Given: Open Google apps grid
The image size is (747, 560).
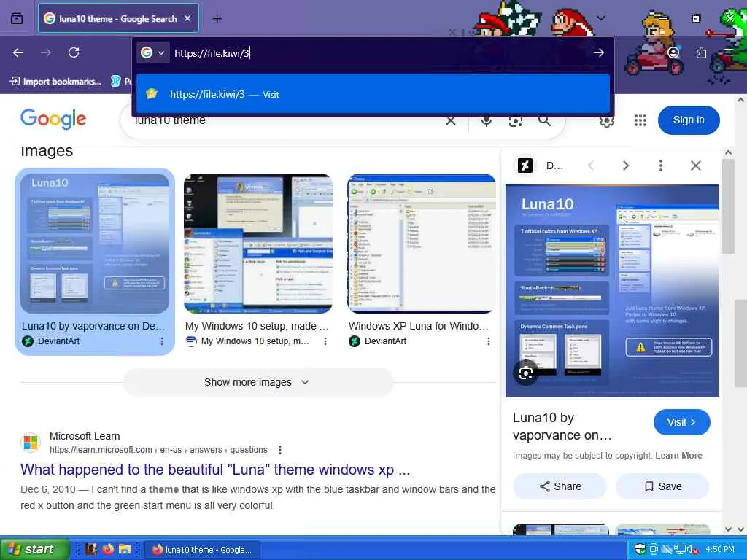Looking at the screenshot, I should pyautogui.click(x=640, y=120).
